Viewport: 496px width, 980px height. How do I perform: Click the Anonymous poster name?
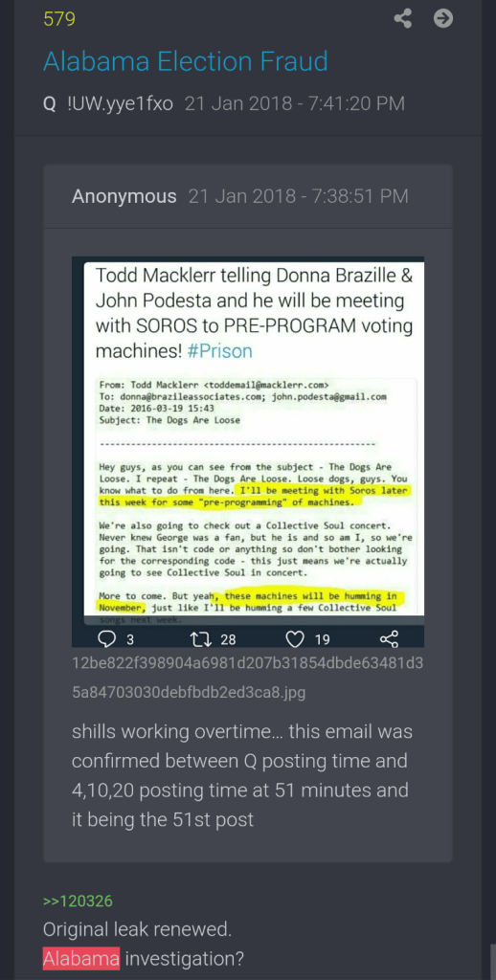pyautogui.click(x=124, y=196)
